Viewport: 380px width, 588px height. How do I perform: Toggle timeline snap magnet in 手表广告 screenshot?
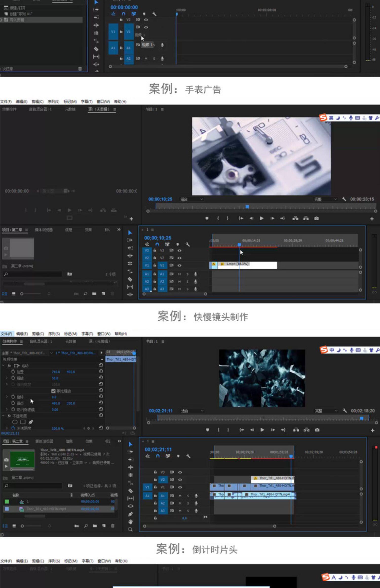pyautogui.click(x=157, y=244)
